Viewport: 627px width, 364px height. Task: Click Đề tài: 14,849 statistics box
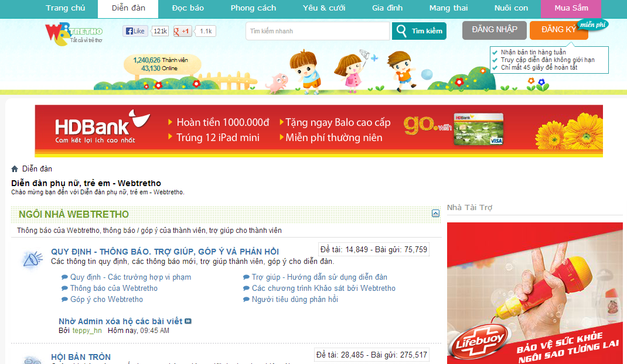tap(373, 249)
